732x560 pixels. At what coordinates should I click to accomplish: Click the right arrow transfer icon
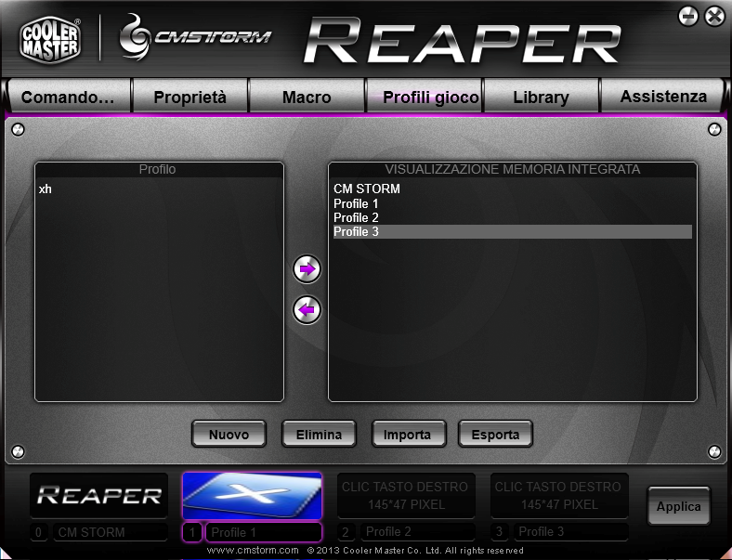307,269
